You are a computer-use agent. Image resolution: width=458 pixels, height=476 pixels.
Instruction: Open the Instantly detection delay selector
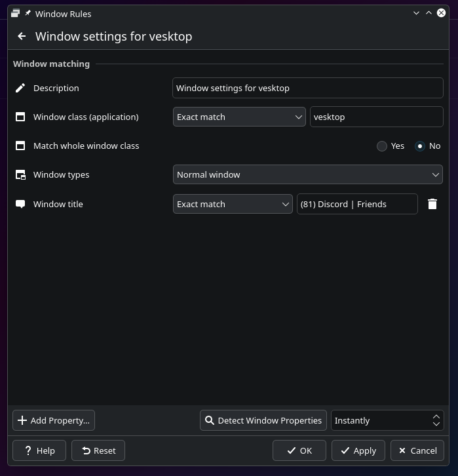387,420
